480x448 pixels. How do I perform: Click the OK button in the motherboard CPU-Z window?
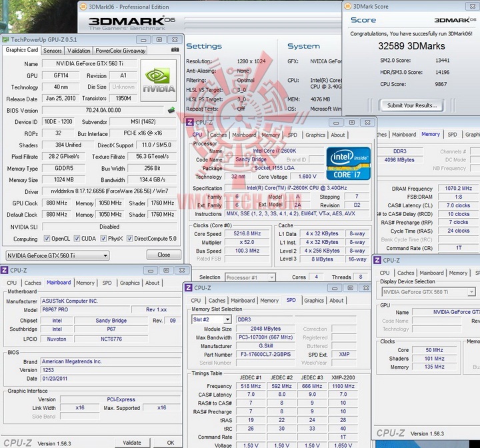[170, 443]
